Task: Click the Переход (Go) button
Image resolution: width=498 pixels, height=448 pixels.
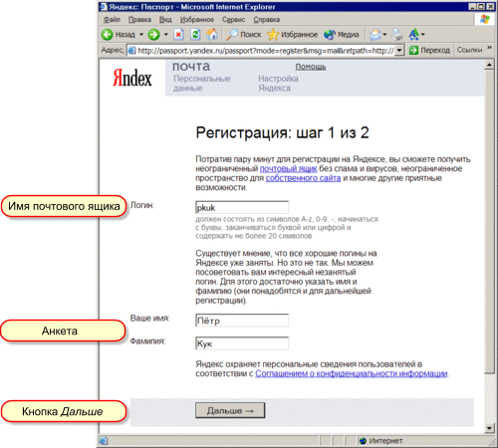Action: point(429,50)
